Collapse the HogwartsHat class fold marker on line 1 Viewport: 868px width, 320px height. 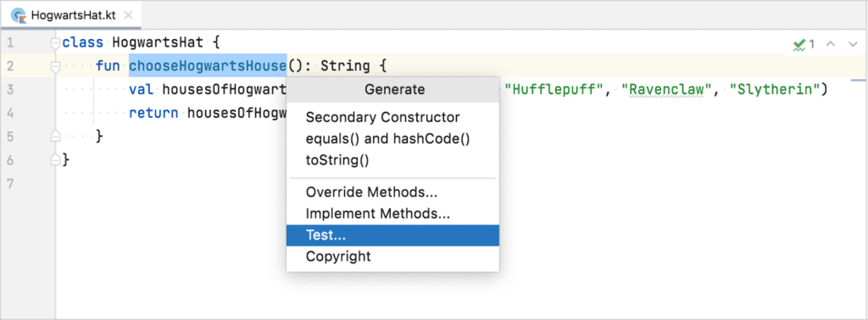[x=55, y=43]
